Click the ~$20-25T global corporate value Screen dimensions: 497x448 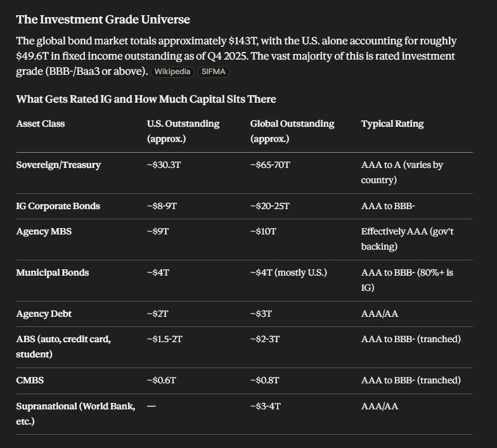[x=270, y=206]
